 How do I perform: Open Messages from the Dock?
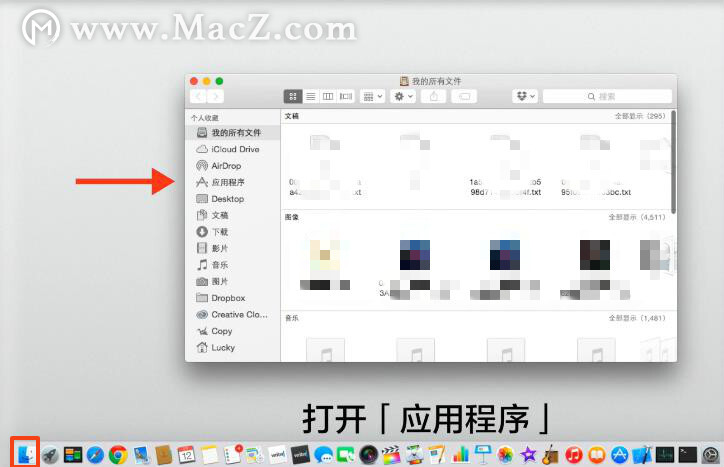[323, 455]
